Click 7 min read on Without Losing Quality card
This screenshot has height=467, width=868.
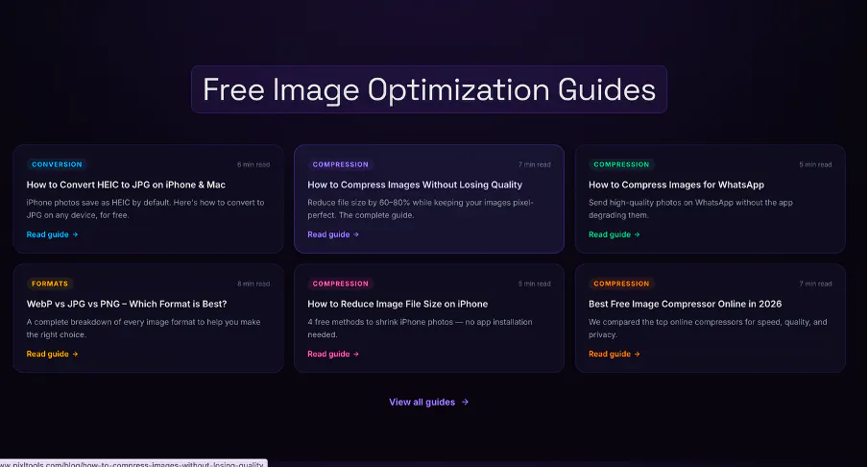coord(534,164)
